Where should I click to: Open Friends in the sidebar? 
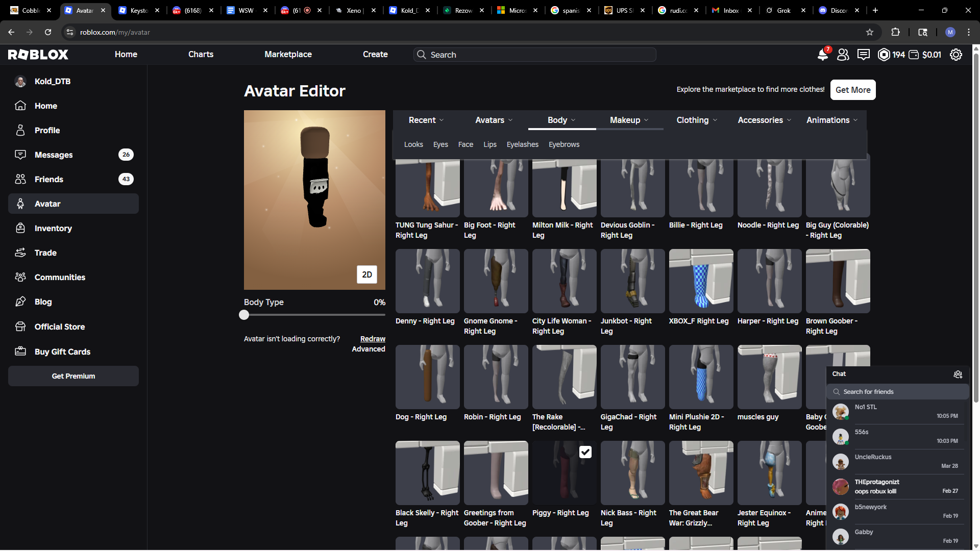pyautogui.click(x=73, y=179)
